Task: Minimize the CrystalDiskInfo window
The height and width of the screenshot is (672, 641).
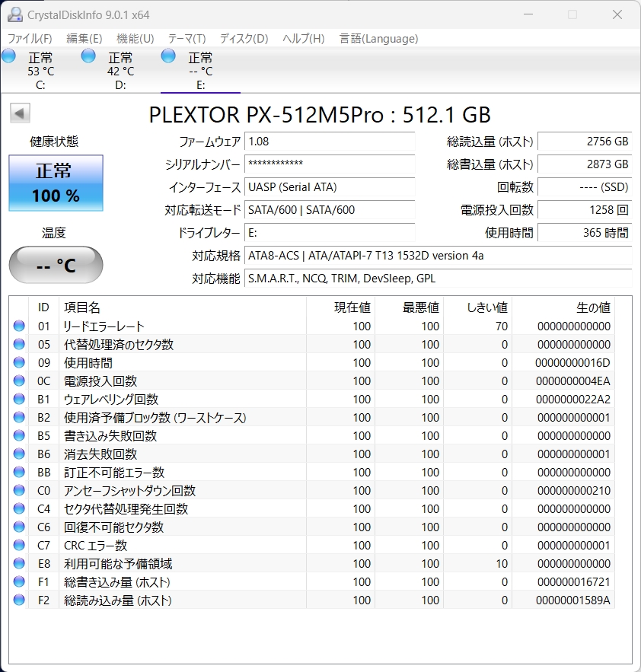Action: (x=528, y=14)
